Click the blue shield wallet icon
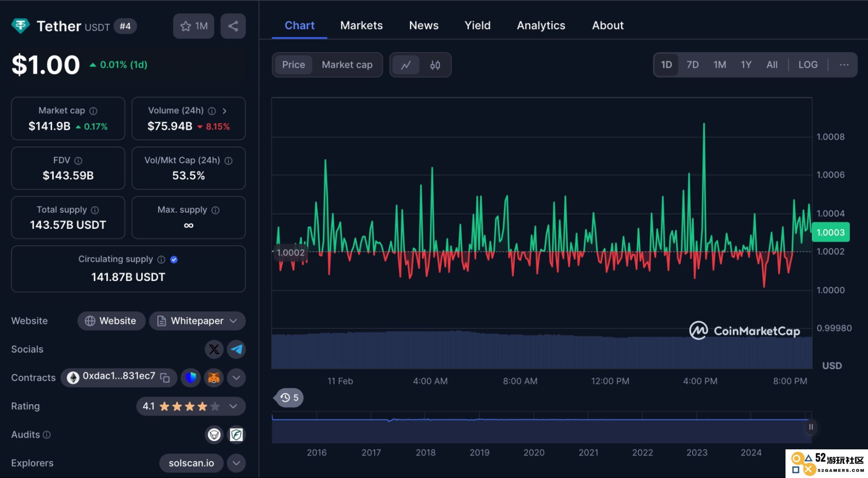The height and width of the screenshot is (478, 868). click(191, 378)
